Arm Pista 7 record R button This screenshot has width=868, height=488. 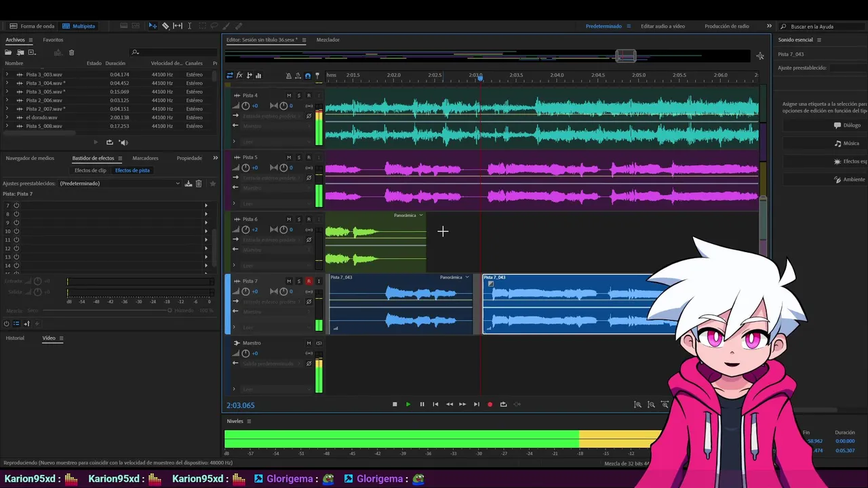pyautogui.click(x=309, y=281)
